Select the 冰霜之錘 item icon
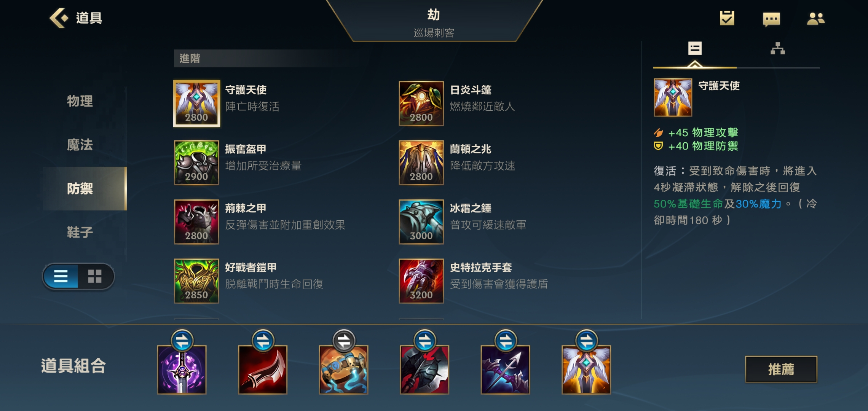Viewport: 868px width, 411px height. (x=421, y=221)
